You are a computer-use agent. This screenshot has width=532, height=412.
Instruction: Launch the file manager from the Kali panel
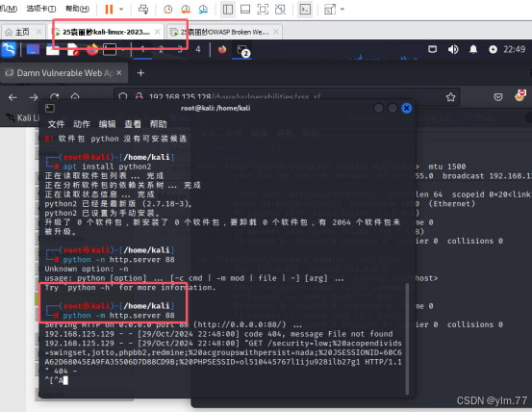[x=53, y=49]
